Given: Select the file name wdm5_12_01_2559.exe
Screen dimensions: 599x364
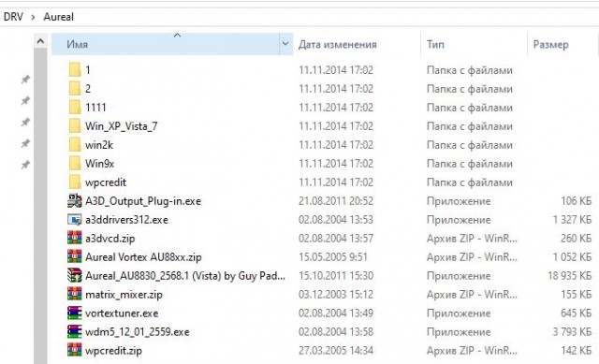Looking at the screenshot, I should pos(138,332).
